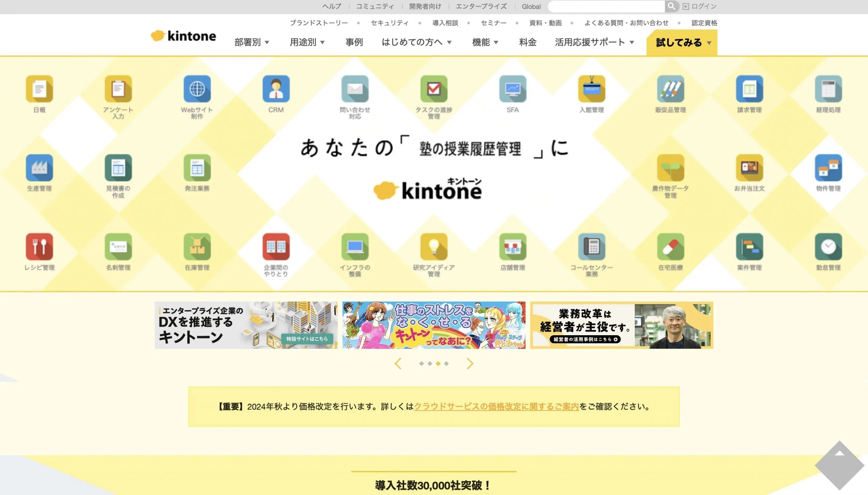
Task: Select the アンケート入力 survey icon
Action: (x=118, y=89)
